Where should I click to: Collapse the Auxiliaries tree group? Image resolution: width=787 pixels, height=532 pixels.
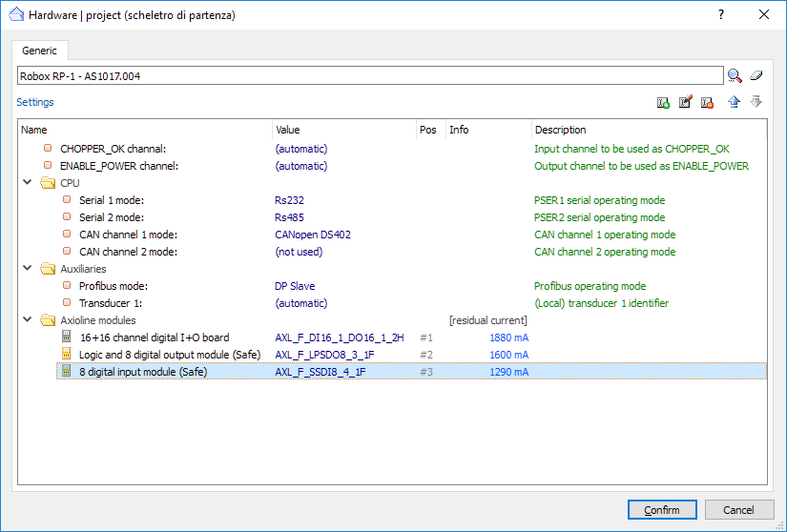[28, 269]
